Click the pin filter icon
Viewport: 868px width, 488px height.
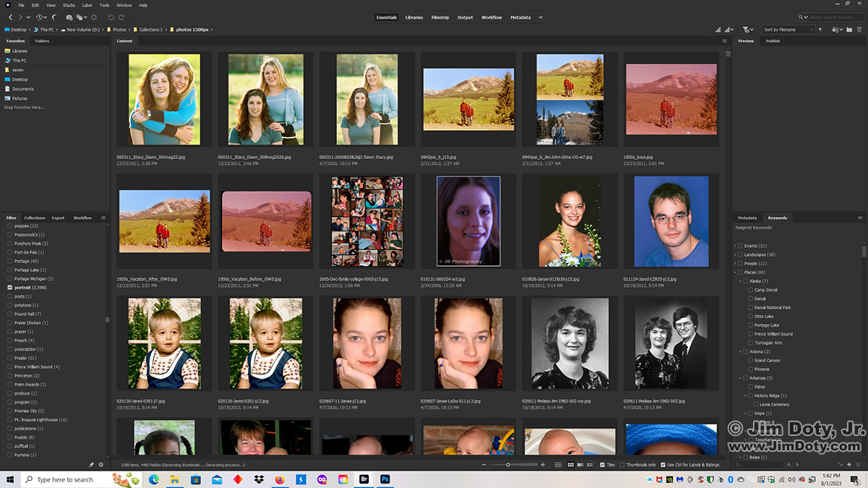pyautogui.click(x=91, y=465)
